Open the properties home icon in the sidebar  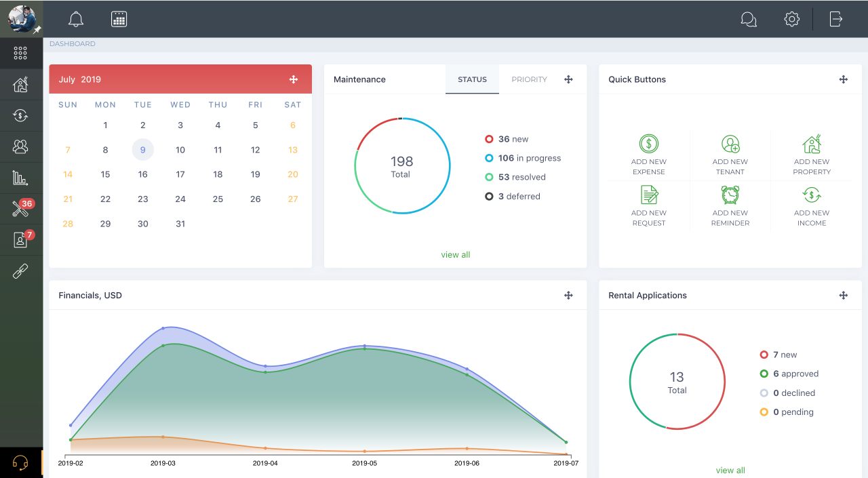pyautogui.click(x=20, y=84)
